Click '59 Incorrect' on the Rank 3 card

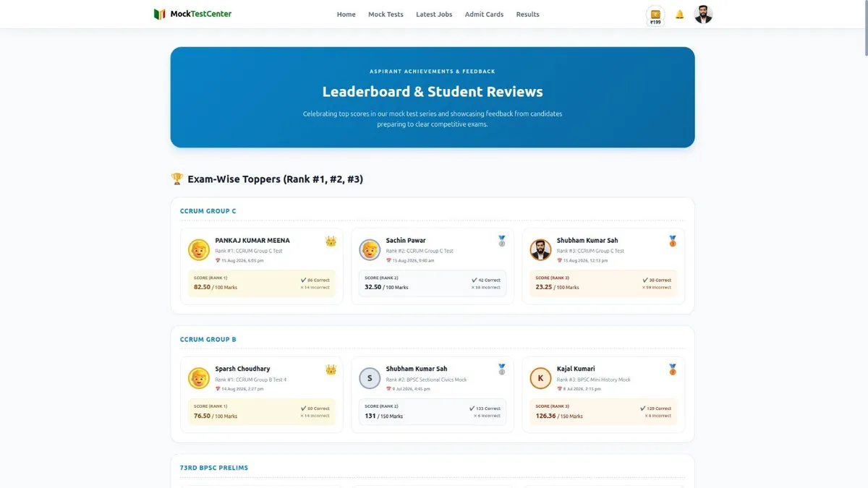point(657,287)
